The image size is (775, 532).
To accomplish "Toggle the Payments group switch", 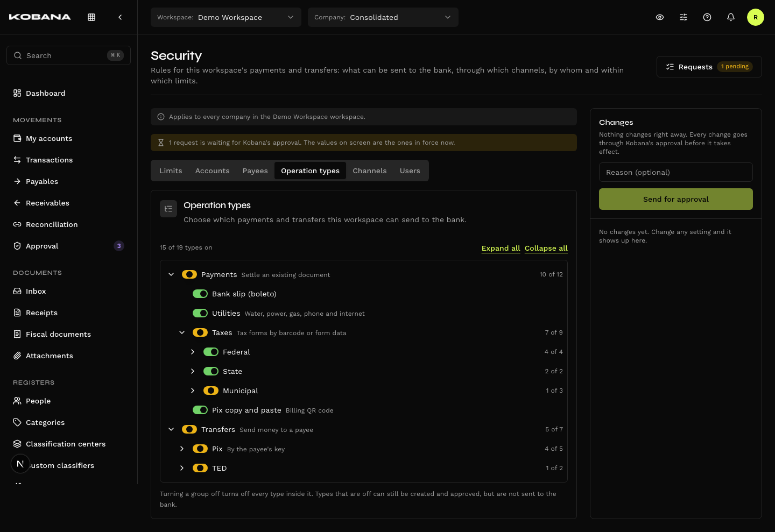I will coord(189,274).
